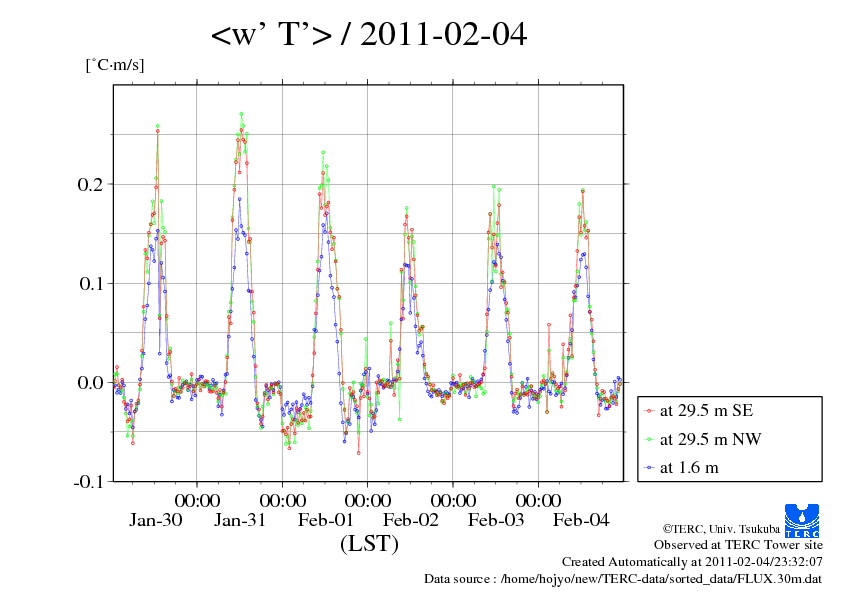Click the blue TERC logo icon

click(802, 520)
